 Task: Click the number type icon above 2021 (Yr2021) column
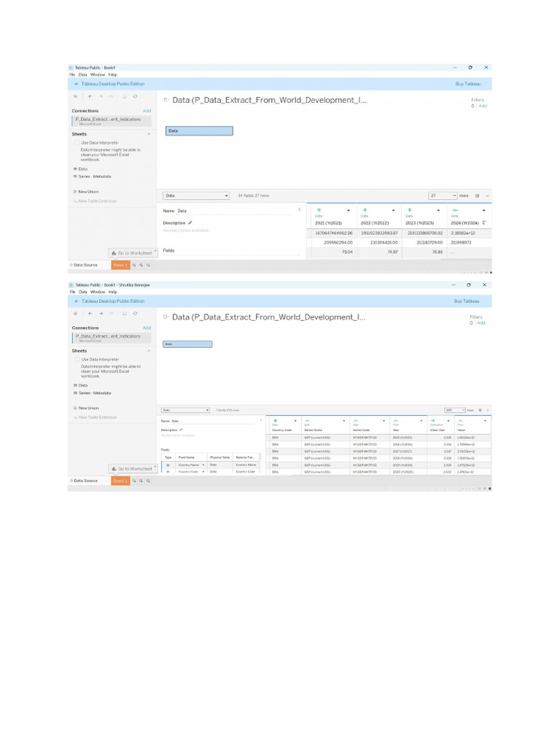[319, 210]
